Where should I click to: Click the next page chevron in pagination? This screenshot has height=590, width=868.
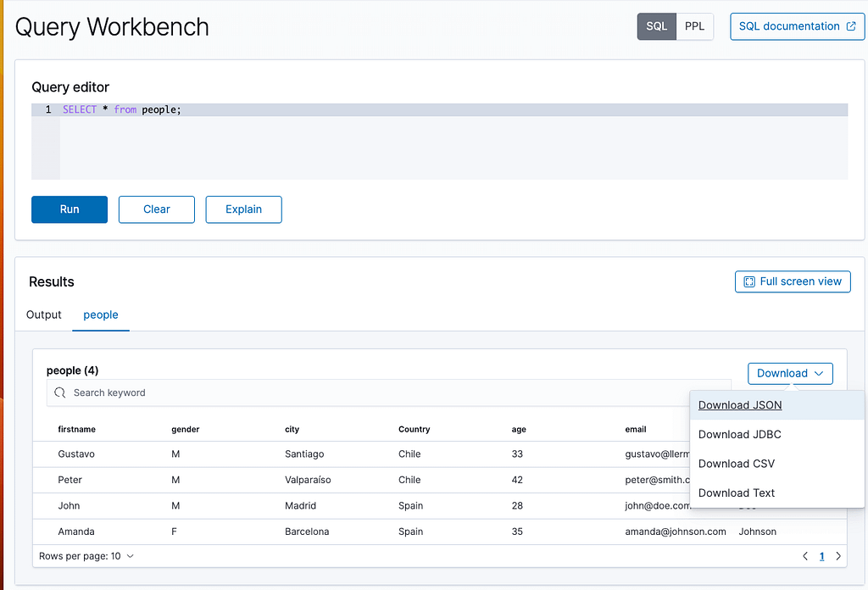click(x=838, y=556)
